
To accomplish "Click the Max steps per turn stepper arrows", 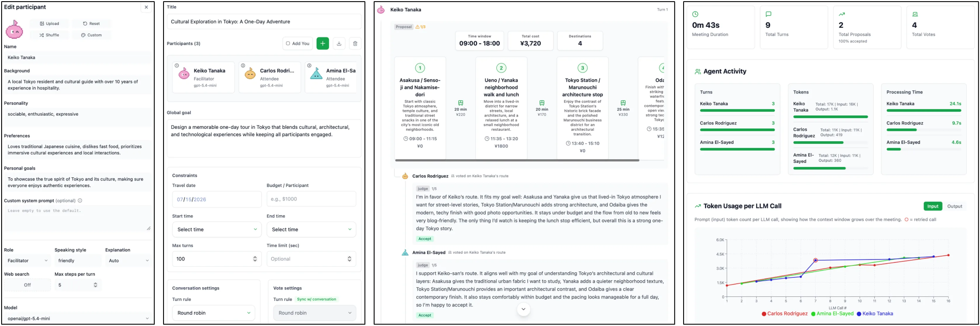I will point(95,285).
